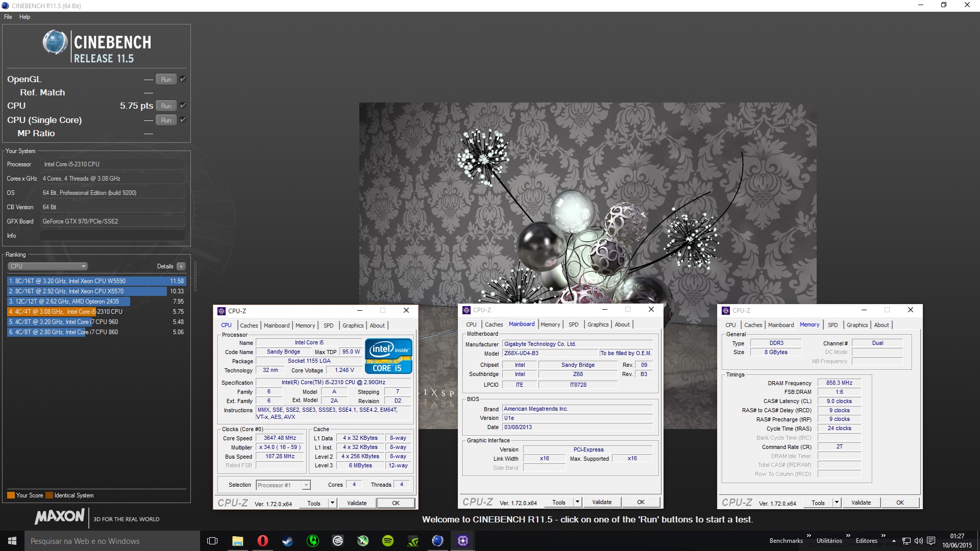Open Graphics tab in left CPU-Z window
This screenshot has height=551, width=980.
tap(353, 325)
